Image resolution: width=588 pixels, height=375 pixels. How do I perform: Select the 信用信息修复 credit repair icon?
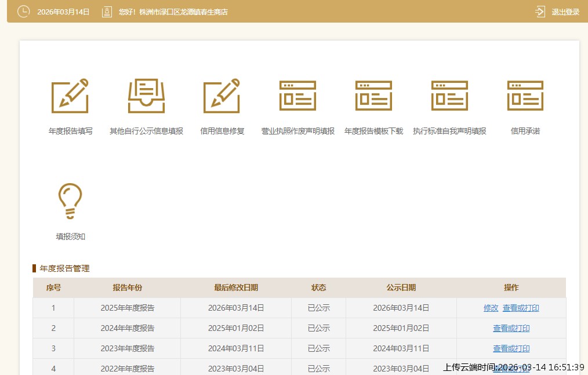tap(222, 96)
